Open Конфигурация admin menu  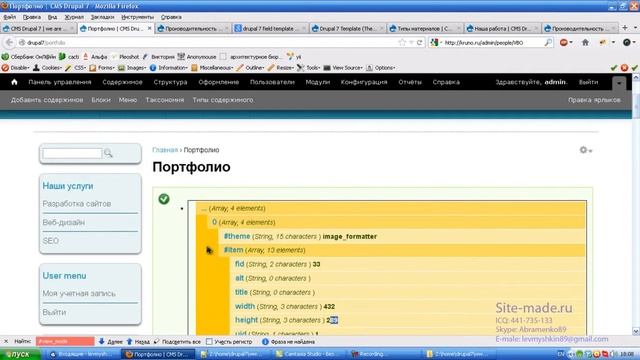click(x=364, y=82)
